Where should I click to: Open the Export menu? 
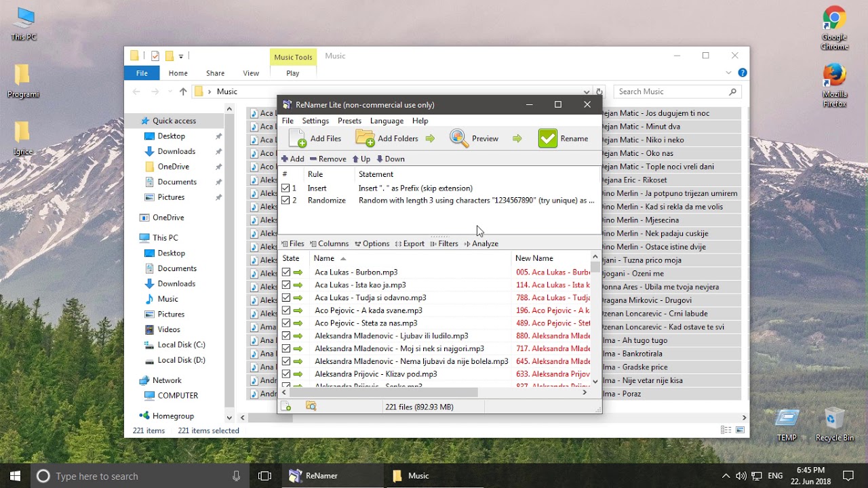pyautogui.click(x=410, y=243)
